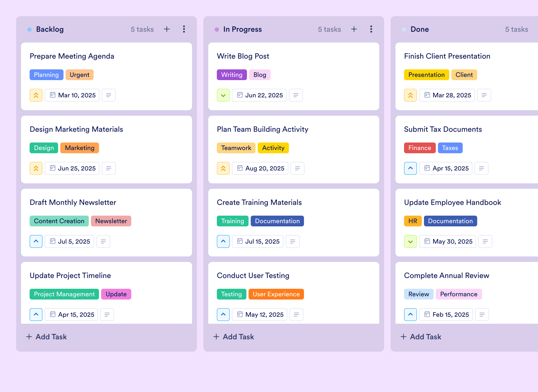Open the Aug 20, 2025 due date picker

260,168
